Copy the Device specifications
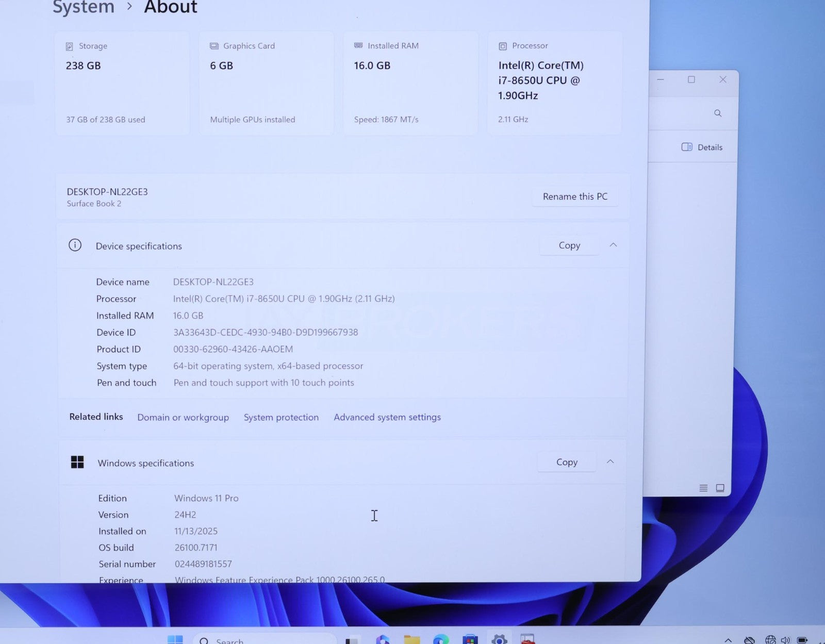 click(x=569, y=245)
